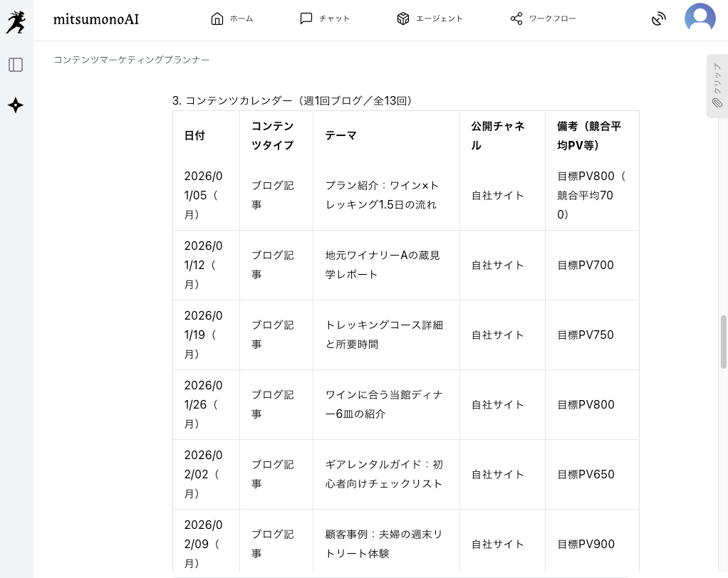Click the satellite broadcast icon
The image size is (728, 578).
[x=659, y=19]
